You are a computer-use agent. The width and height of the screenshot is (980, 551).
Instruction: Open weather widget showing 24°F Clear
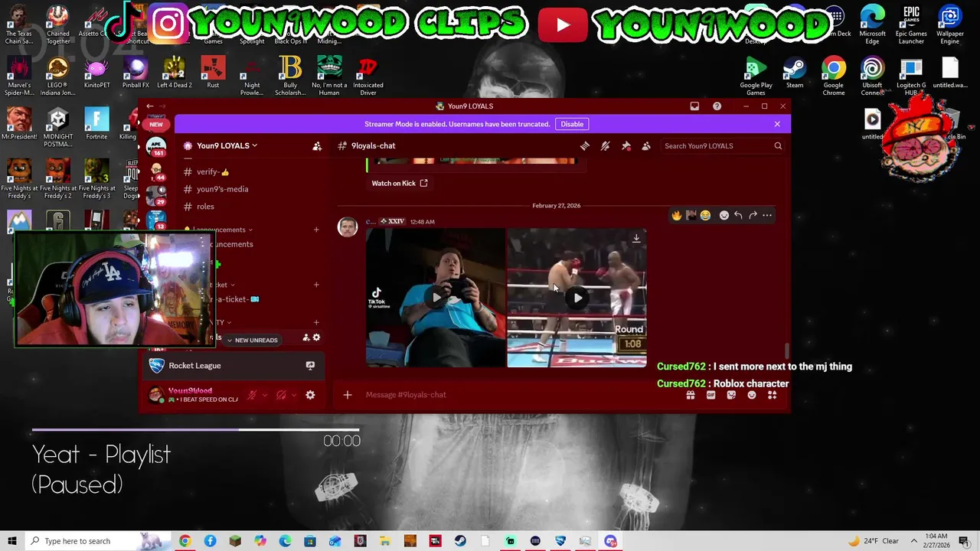[873, 541]
